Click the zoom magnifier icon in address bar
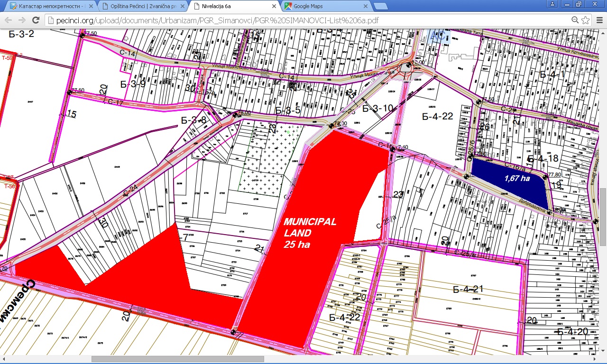This screenshot has width=607, height=364. point(575,20)
